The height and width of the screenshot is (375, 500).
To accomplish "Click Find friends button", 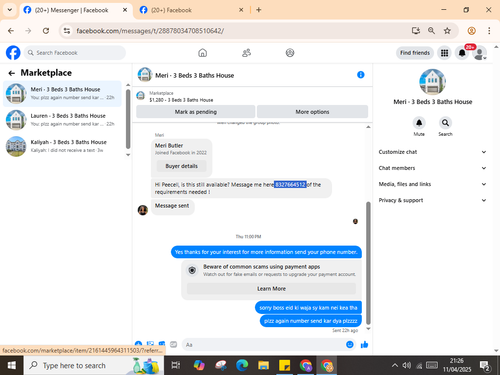I will (x=415, y=53).
